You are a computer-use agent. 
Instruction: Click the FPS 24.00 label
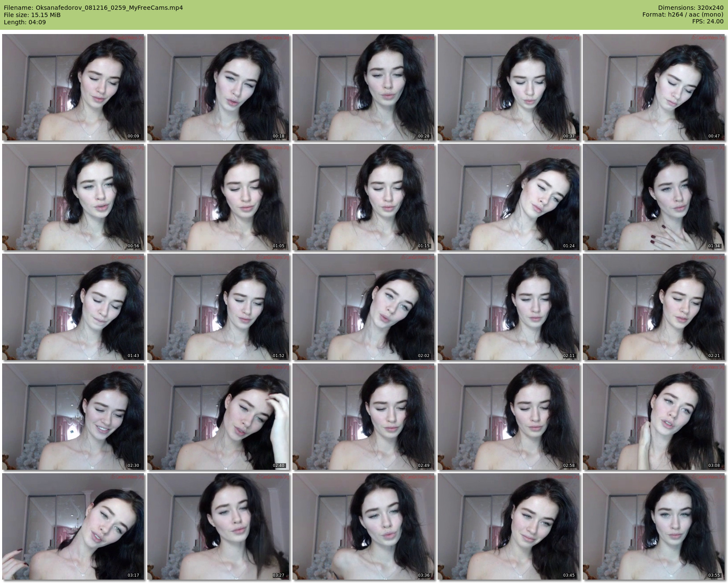[x=708, y=22]
